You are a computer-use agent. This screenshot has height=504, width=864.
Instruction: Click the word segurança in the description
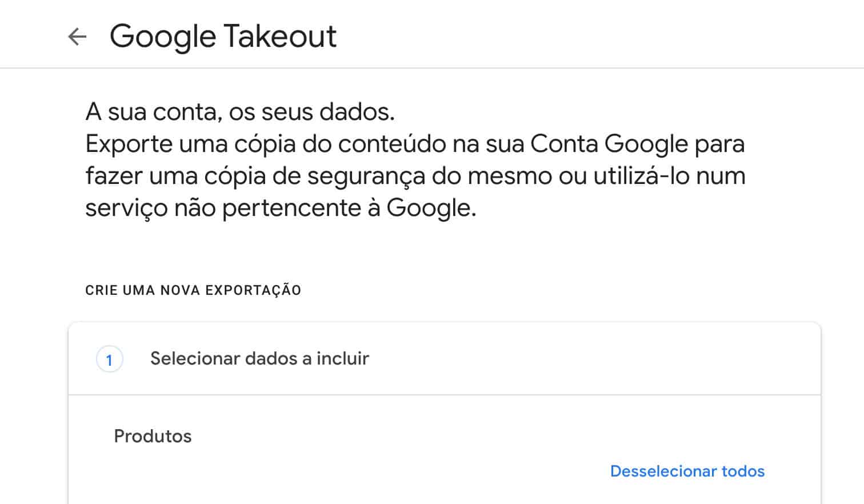pos(366,176)
